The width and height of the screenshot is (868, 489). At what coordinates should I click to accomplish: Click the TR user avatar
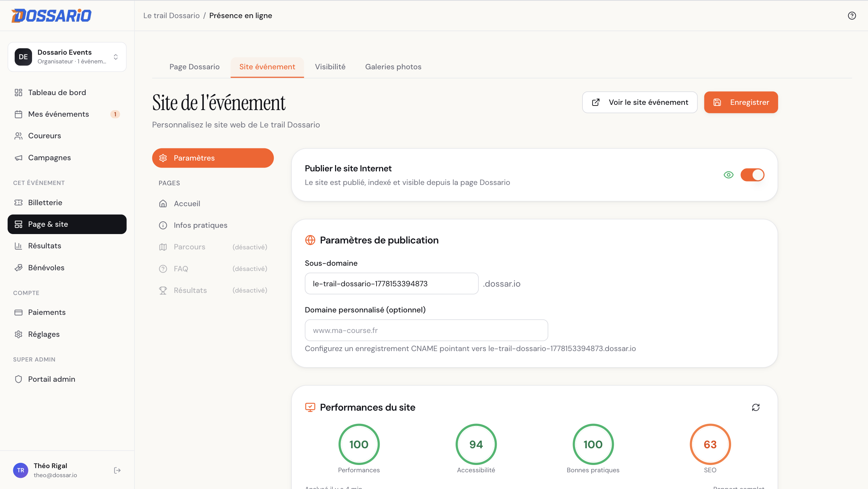pos(21,471)
